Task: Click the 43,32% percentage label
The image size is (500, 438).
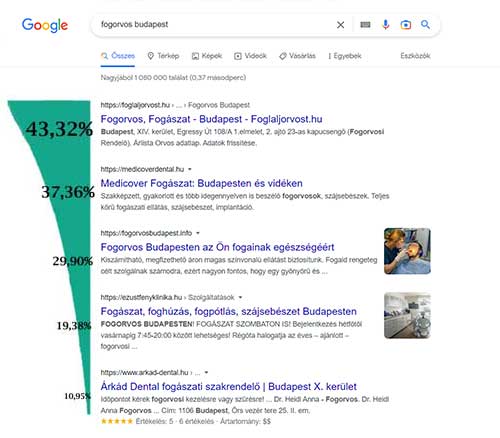Action: click(59, 129)
